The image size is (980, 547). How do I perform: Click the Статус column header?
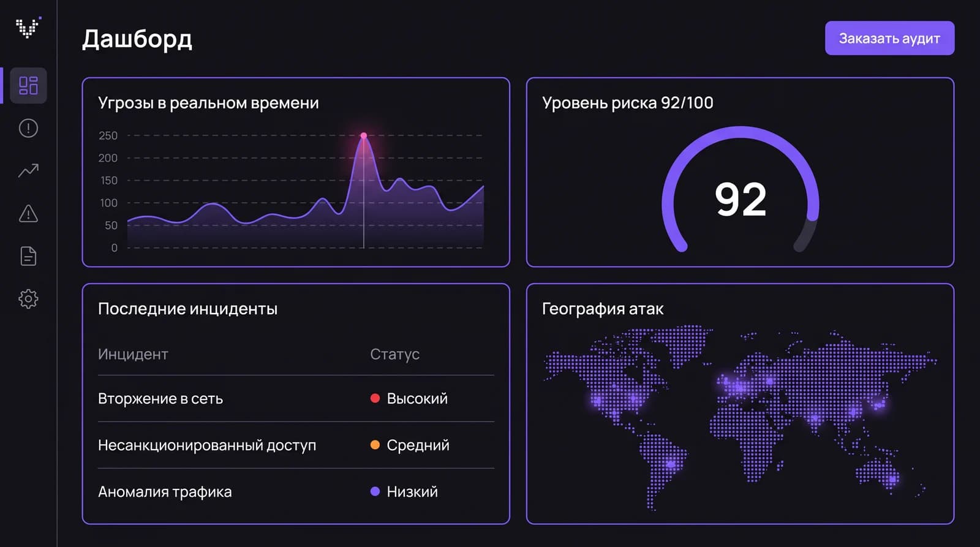[x=394, y=354]
